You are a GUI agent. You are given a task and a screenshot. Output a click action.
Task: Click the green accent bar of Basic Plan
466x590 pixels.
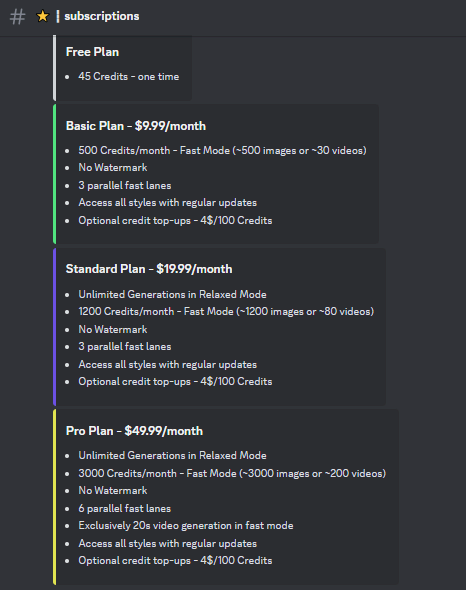[x=55, y=174]
